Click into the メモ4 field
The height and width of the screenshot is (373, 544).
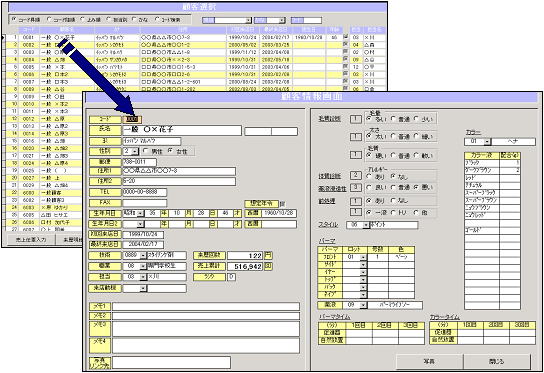[206, 346]
